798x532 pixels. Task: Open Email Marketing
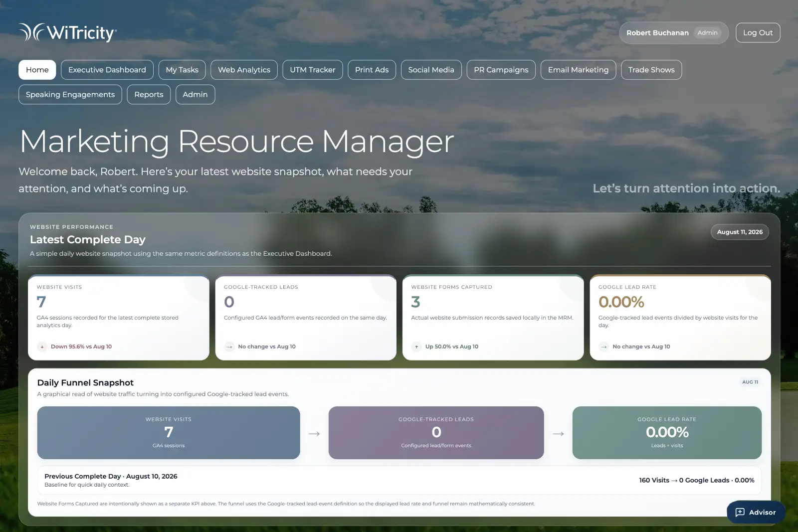tap(578, 70)
